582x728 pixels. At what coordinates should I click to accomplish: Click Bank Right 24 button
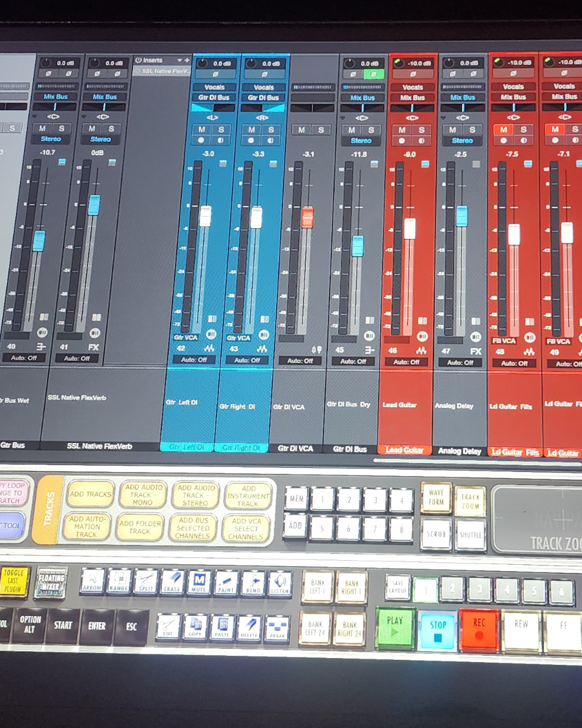pos(350,629)
